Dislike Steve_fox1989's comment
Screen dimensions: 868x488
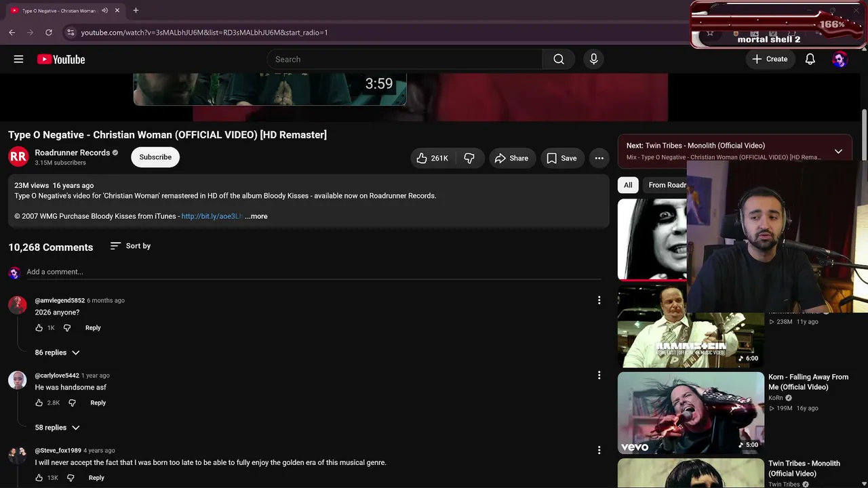(x=71, y=478)
